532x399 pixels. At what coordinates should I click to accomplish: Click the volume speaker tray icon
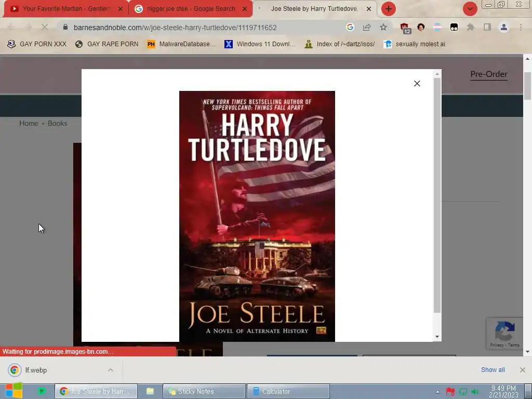(x=475, y=392)
